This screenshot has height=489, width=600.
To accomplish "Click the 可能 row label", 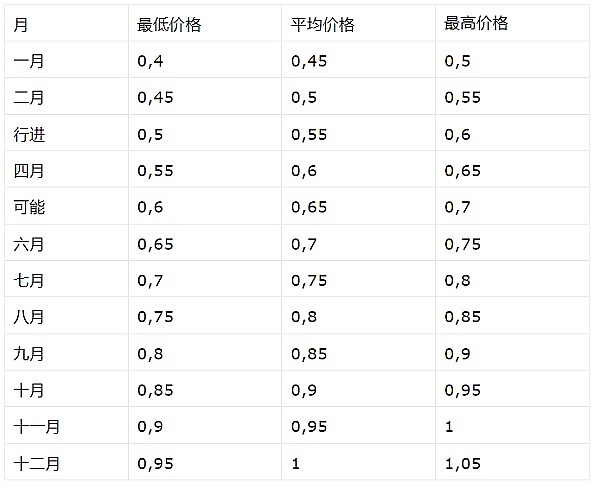I will 29,207.
